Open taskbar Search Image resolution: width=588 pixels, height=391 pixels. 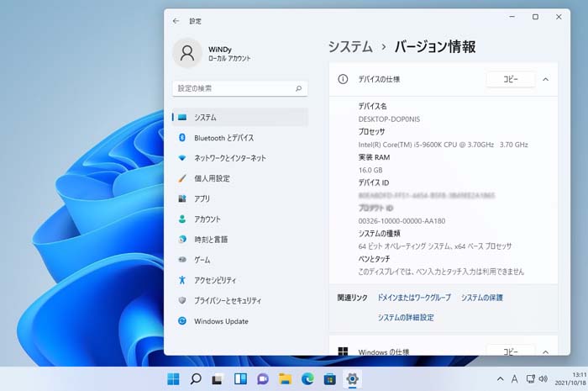[x=196, y=379]
